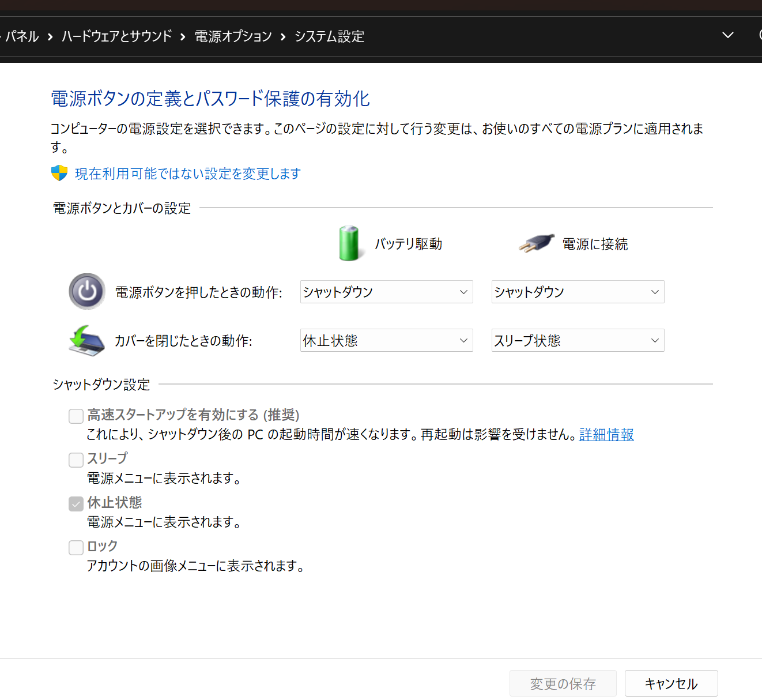
Task: Open plugged-in power button action dropdown
Action: click(578, 292)
